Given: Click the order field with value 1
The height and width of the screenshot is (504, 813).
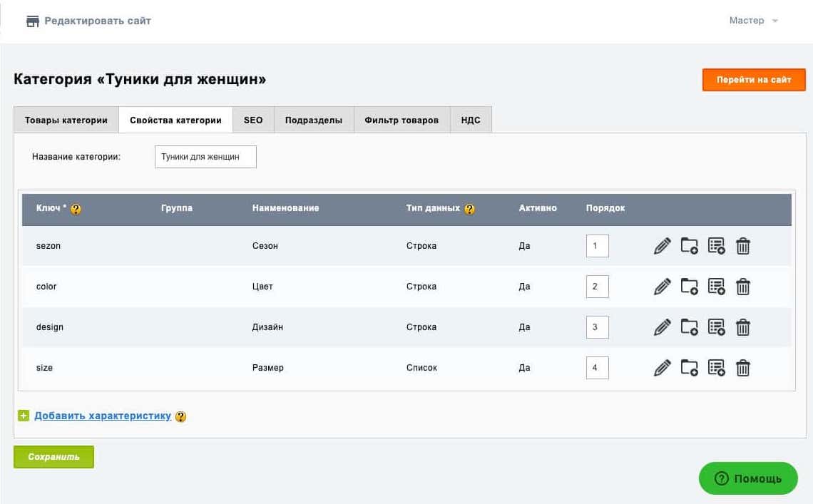Looking at the screenshot, I should [x=598, y=246].
